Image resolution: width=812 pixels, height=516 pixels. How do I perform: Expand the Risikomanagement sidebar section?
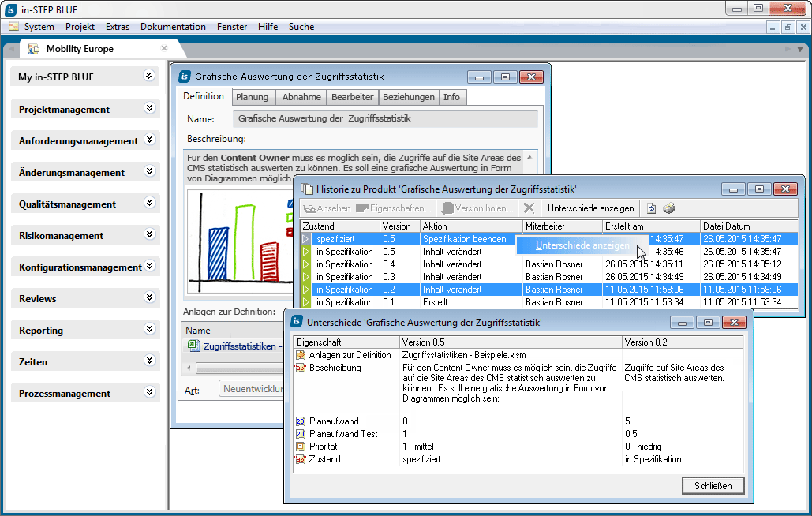coord(149,234)
